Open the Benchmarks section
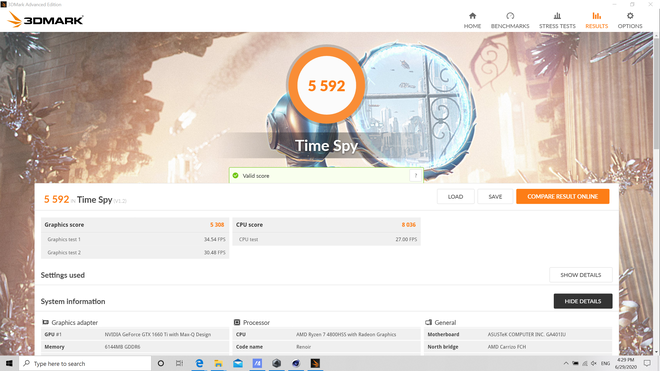 510,20
